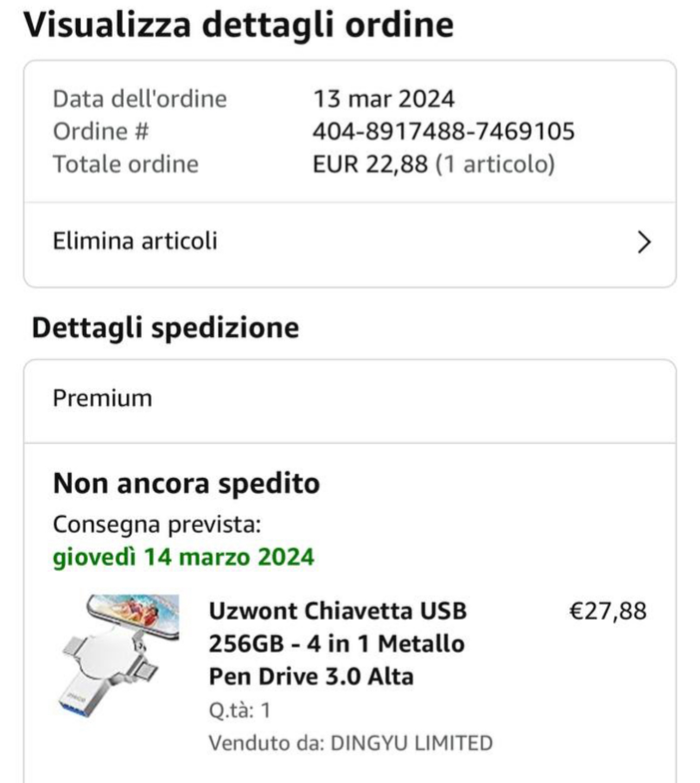The height and width of the screenshot is (783, 700).
Task: Click the quantity text Q.tà: 1
Action: coord(239,710)
